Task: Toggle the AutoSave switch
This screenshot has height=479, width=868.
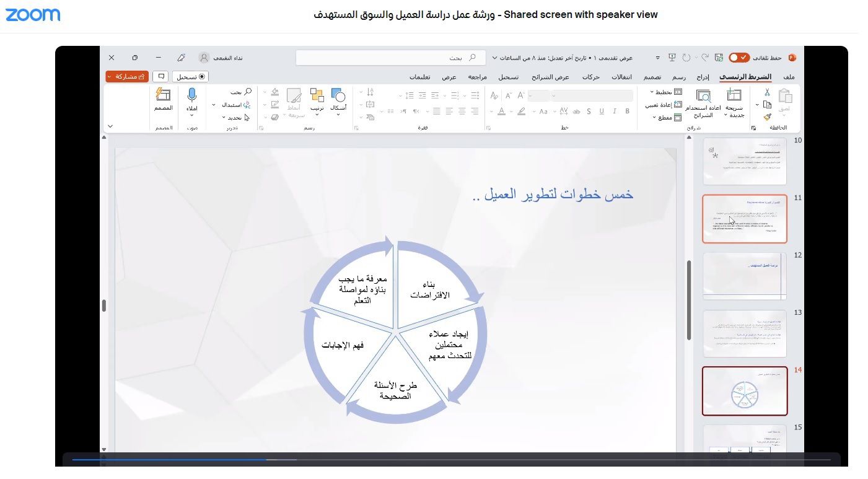Action: (x=739, y=58)
